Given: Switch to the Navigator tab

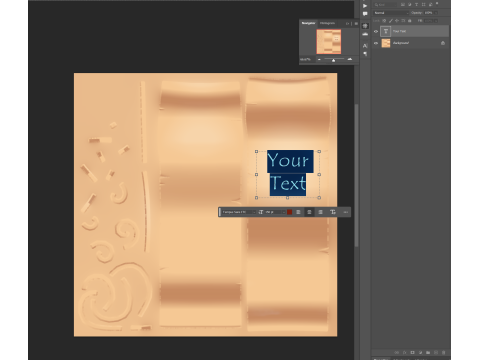Looking at the screenshot, I should coord(308,23).
